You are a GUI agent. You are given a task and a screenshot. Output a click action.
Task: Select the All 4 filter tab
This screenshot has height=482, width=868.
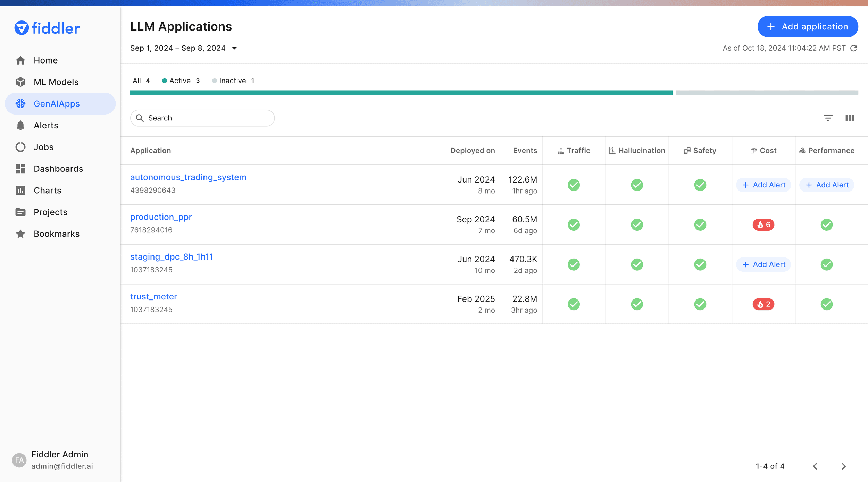pos(141,81)
